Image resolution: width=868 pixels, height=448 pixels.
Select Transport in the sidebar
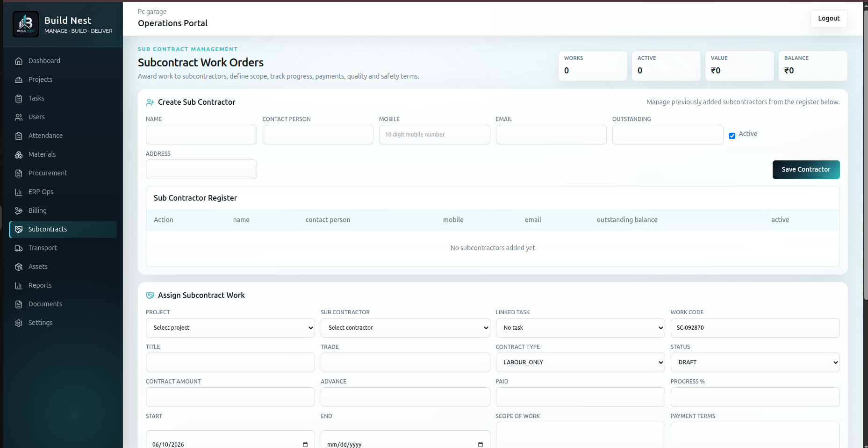click(63, 248)
